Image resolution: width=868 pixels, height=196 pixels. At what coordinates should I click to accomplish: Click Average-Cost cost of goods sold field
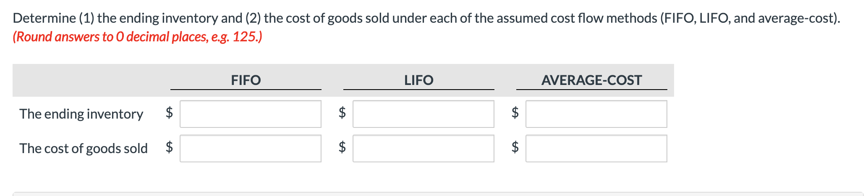pos(596,148)
